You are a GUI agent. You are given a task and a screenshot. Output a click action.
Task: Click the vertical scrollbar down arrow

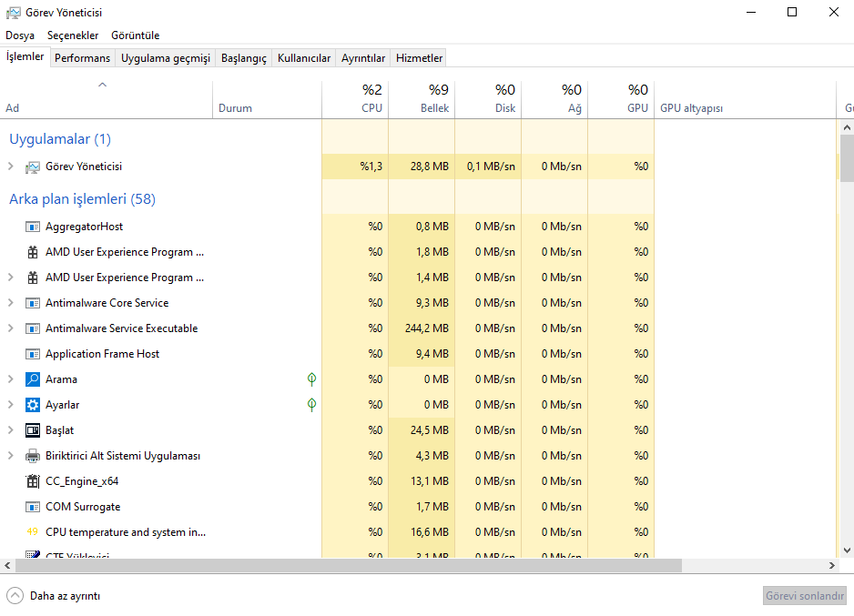tap(847, 550)
